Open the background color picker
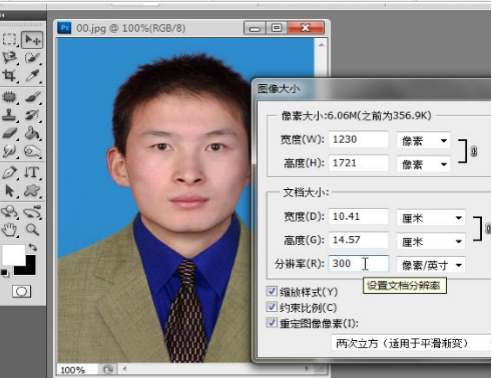The image size is (492, 378). [29, 269]
